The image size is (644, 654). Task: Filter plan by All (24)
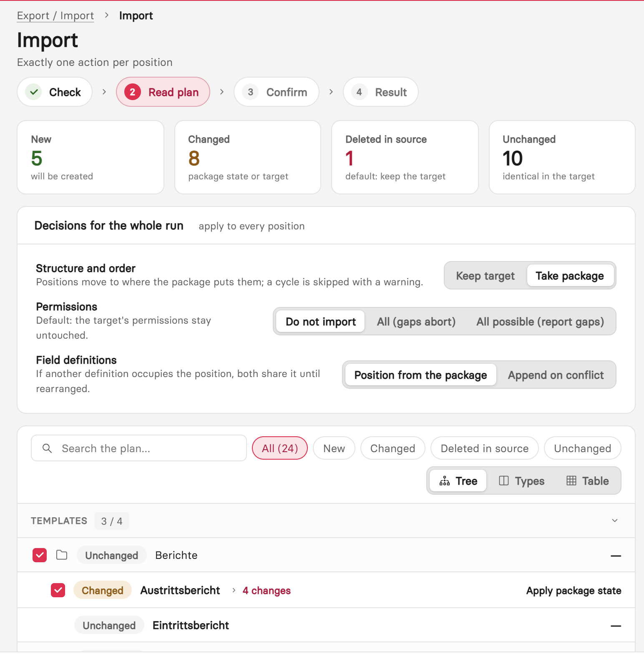(280, 448)
